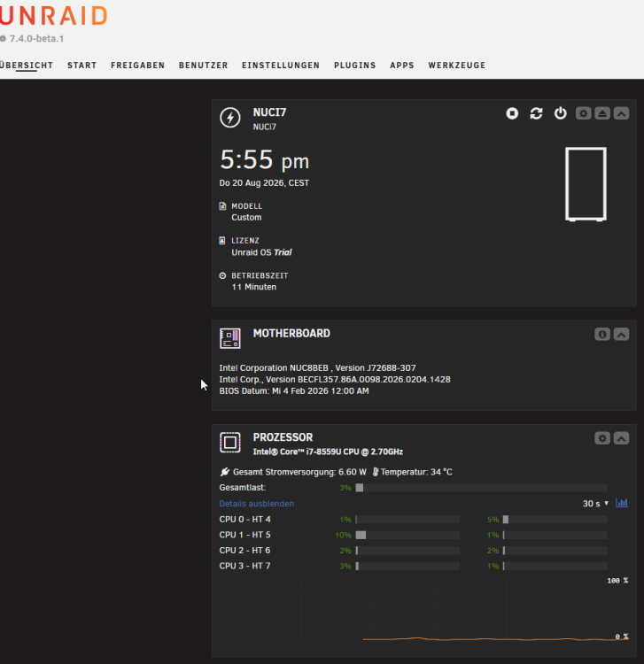Click the i7-8559U CPU model text
This screenshot has width=644, height=664.
pos(328,452)
